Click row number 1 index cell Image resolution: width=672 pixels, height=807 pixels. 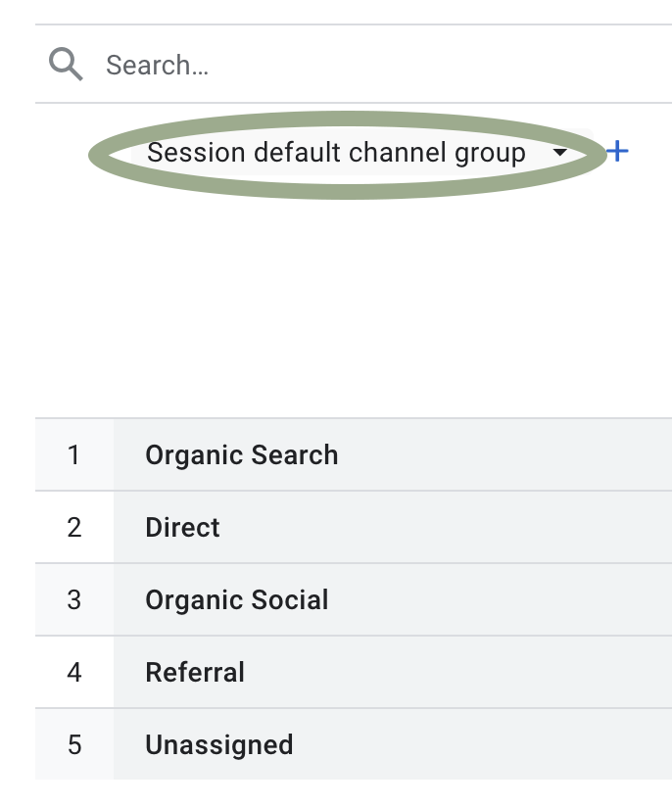point(74,455)
